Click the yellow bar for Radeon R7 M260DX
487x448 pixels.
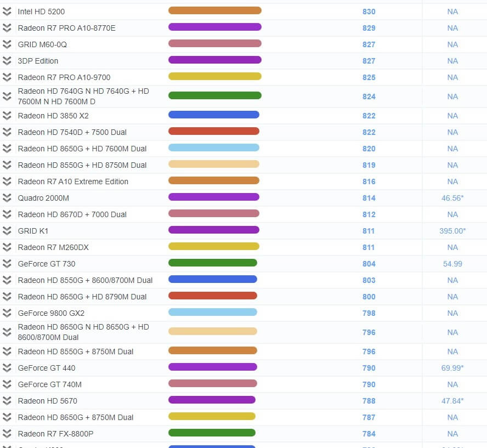214,247
